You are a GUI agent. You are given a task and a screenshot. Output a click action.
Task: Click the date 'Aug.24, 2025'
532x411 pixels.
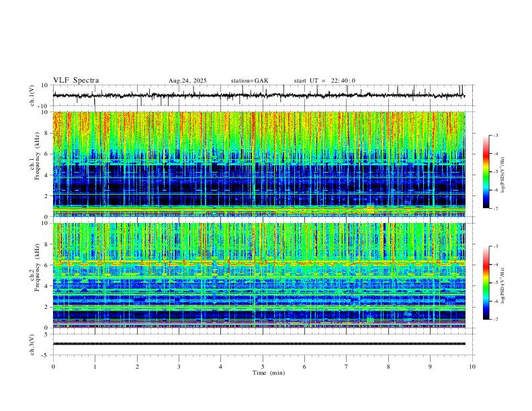(187, 81)
